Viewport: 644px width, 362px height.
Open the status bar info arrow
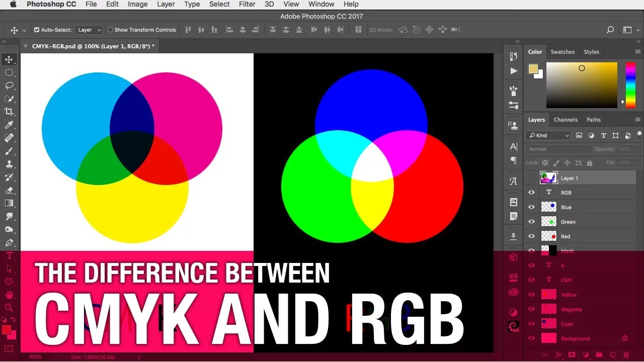pyautogui.click(x=139, y=357)
